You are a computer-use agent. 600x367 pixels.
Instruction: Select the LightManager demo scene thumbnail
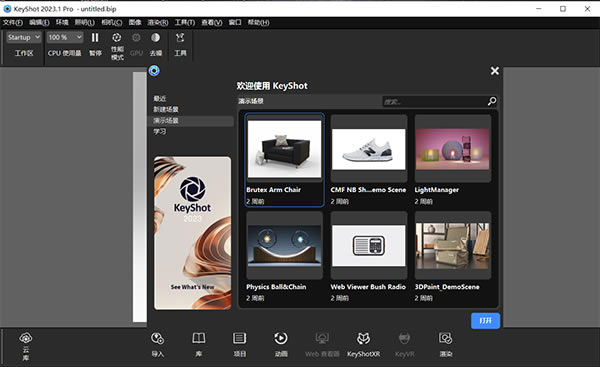453,149
